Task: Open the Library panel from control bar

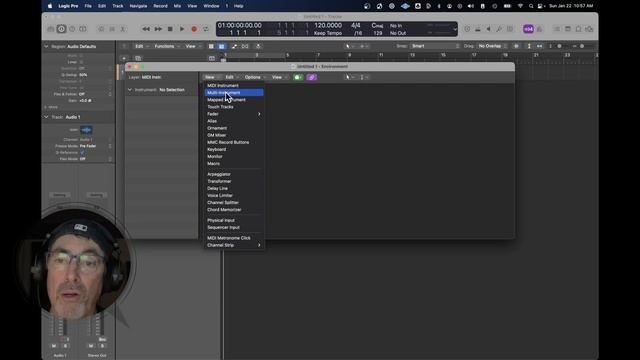Action: 51,29
